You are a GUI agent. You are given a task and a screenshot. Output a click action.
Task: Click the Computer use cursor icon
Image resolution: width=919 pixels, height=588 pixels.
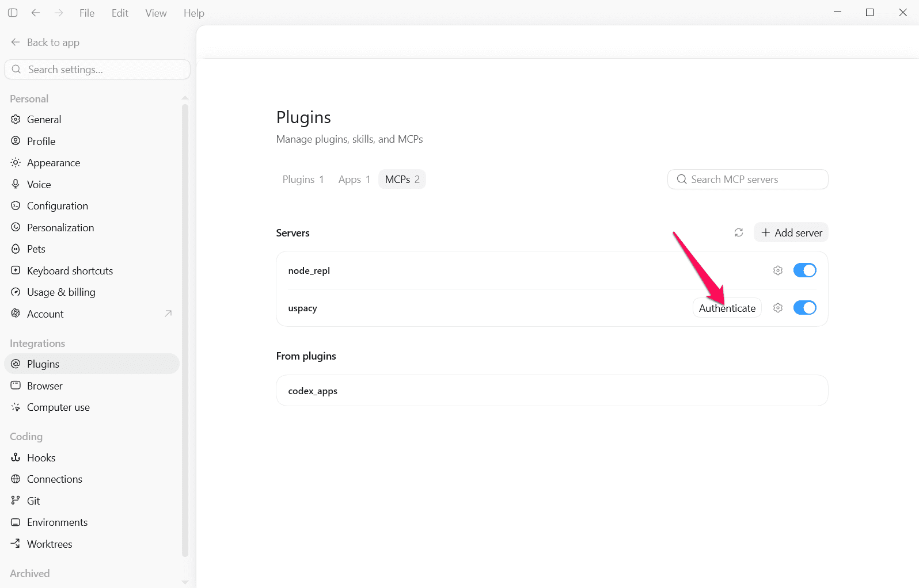(16, 407)
